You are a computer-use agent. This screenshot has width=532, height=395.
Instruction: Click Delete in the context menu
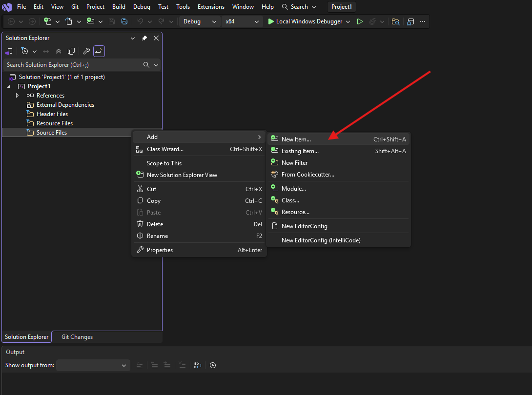[199, 224]
